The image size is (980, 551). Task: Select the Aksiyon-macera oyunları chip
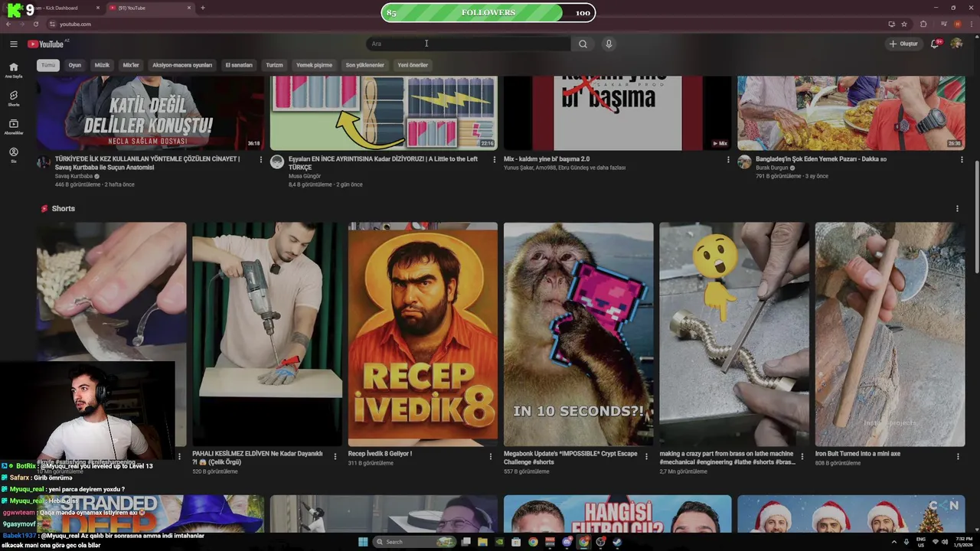[x=182, y=65]
